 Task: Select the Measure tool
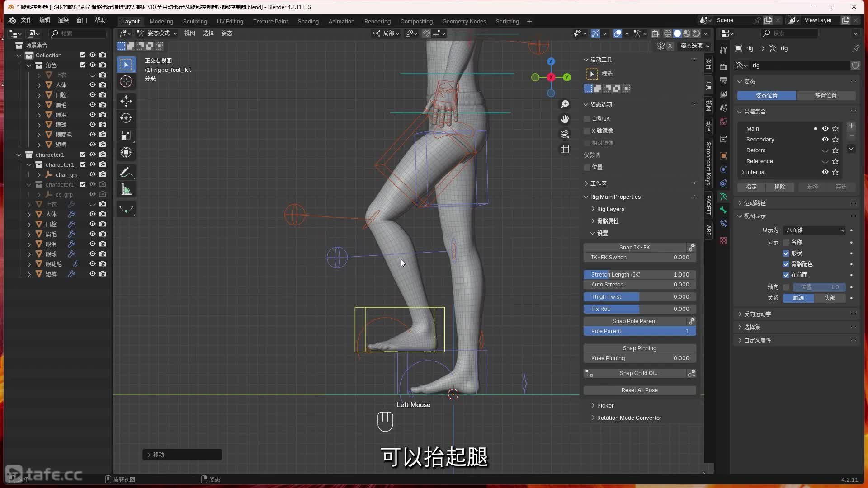[126, 190]
